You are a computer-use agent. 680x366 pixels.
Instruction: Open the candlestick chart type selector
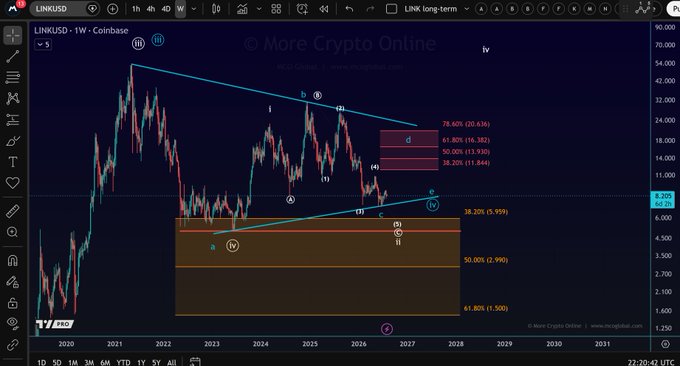[216, 9]
